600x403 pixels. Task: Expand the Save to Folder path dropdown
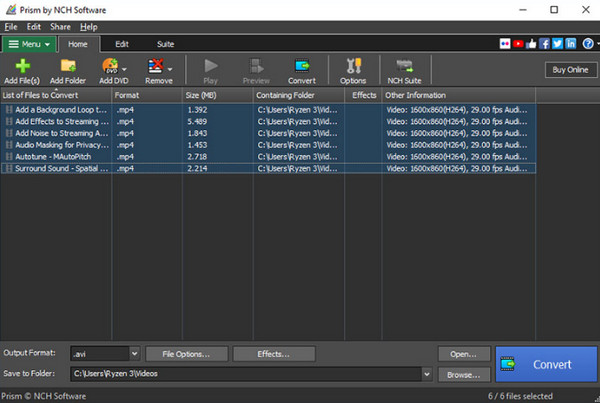[x=427, y=374]
